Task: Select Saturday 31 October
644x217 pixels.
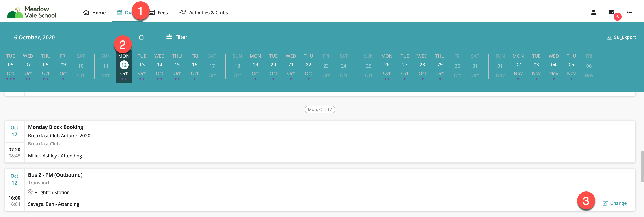Action: [x=475, y=66]
